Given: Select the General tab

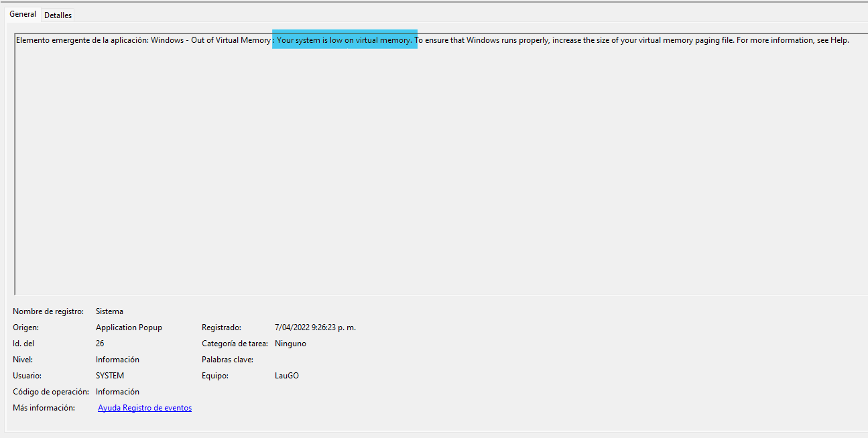Looking at the screenshot, I should pos(23,14).
